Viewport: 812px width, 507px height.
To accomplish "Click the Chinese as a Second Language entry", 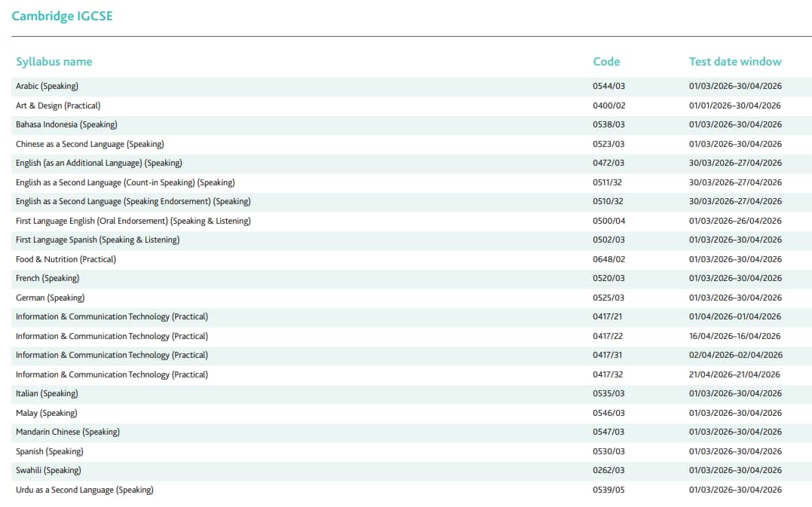I will 90,144.
